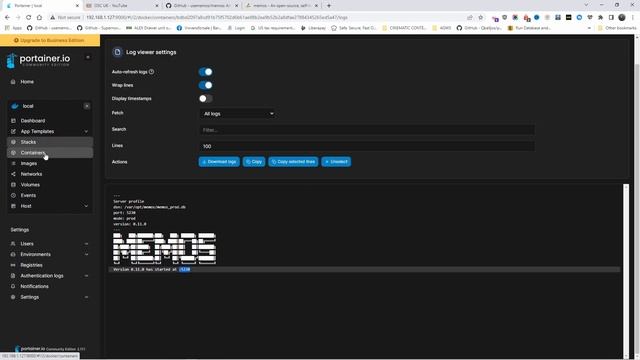Select the 'Version has started' log line
This screenshot has width=640, height=360.
[x=364, y=269]
